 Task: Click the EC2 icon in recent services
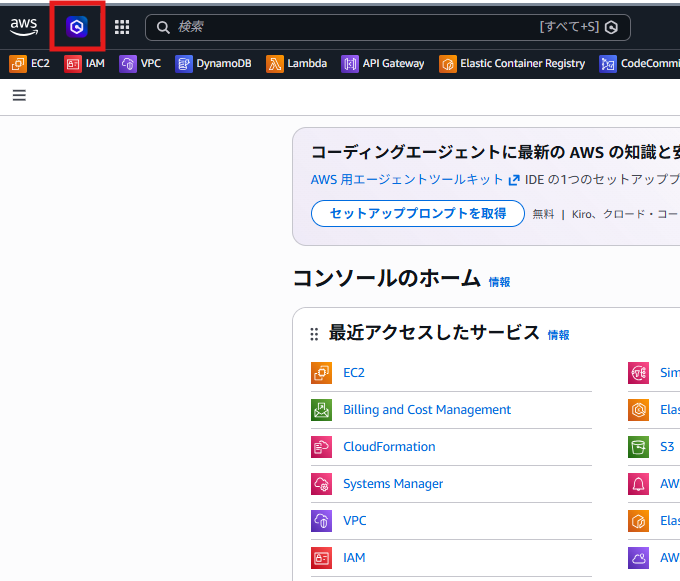click(x=321, y=373)
